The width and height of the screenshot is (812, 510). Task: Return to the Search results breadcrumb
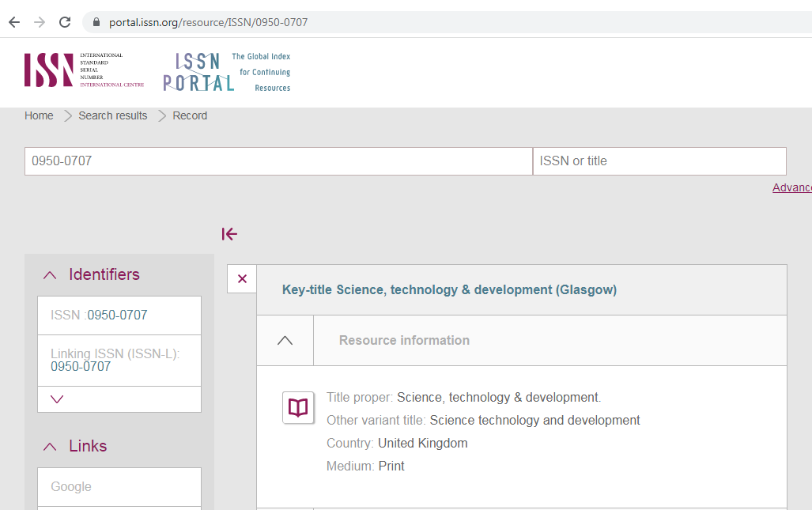112,115
